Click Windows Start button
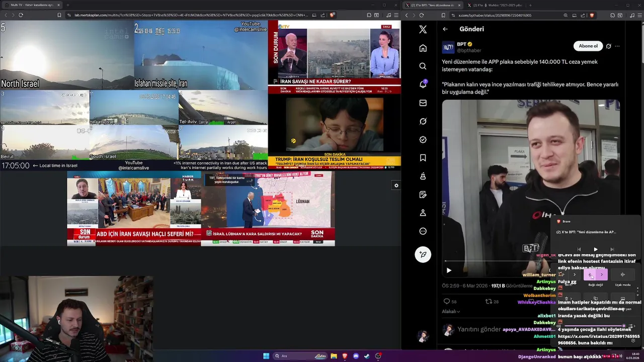The image size is (644, 362). 266,356
